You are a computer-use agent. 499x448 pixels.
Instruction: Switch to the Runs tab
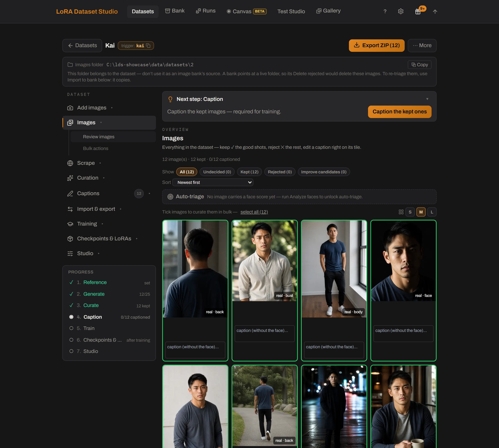205,11
